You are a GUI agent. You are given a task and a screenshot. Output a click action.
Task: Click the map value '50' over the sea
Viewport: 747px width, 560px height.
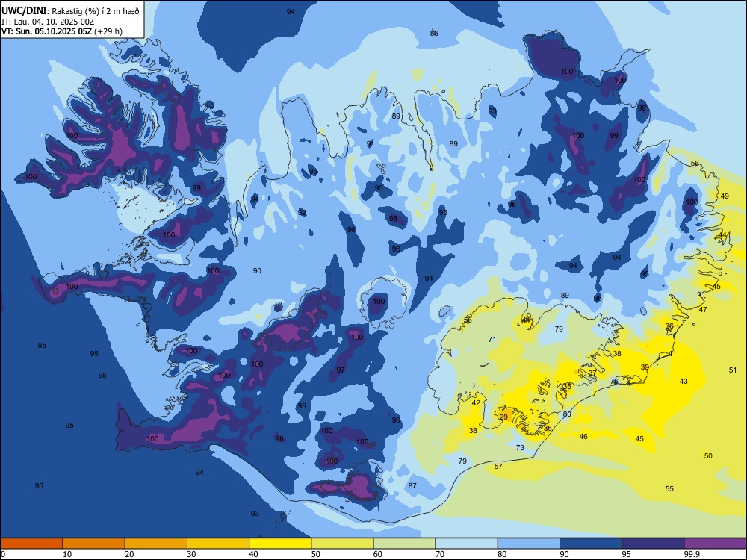[708, 455]
